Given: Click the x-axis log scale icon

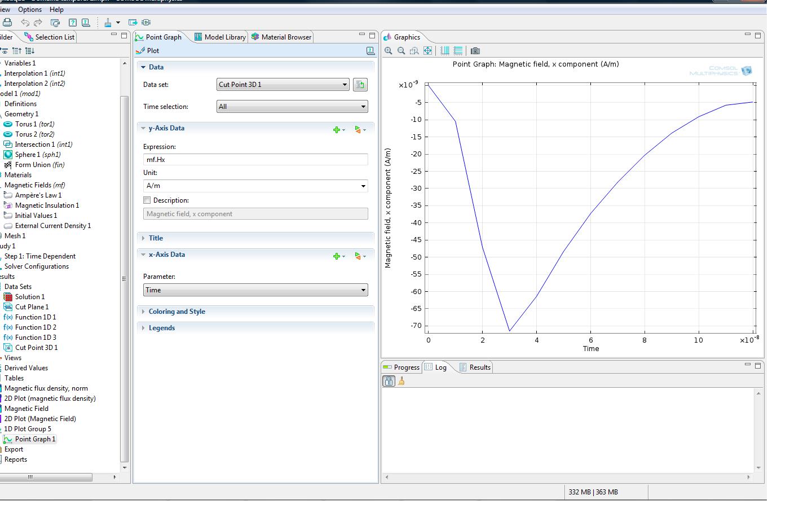Looking at the screenshot, I should coord(444,51).
